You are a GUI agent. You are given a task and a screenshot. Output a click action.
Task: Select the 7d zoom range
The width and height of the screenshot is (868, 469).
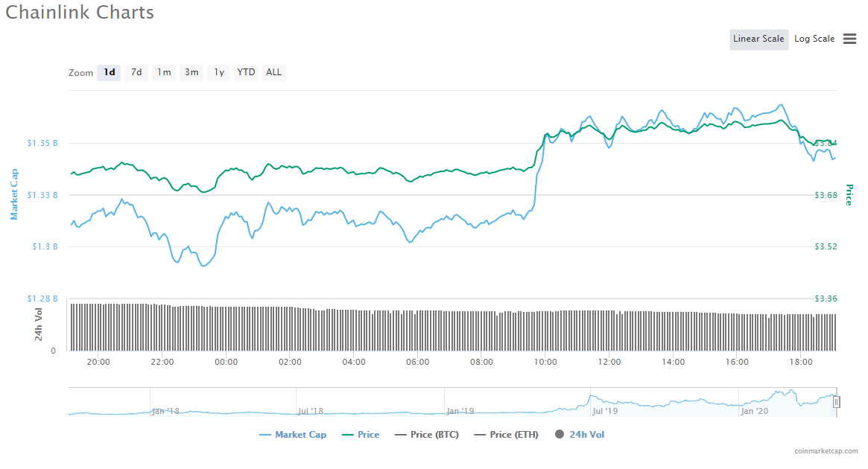[136, 72]
